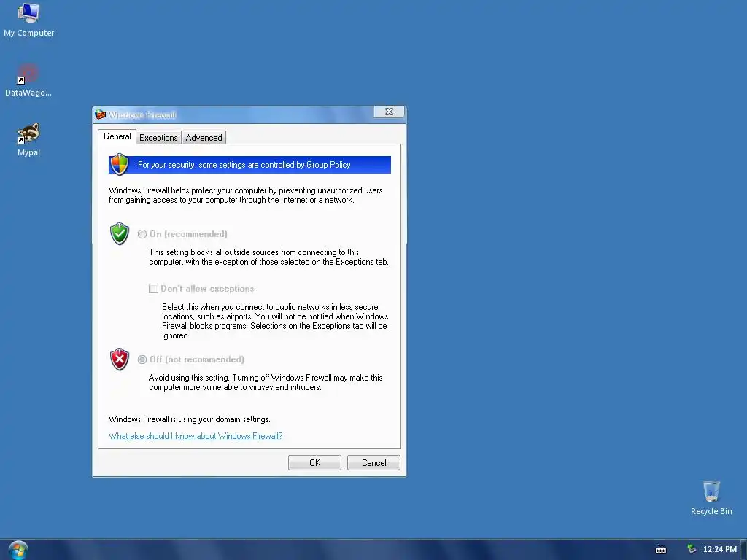Open the Start menu orb
Screen dimensions: 747x560
[18, 550]
